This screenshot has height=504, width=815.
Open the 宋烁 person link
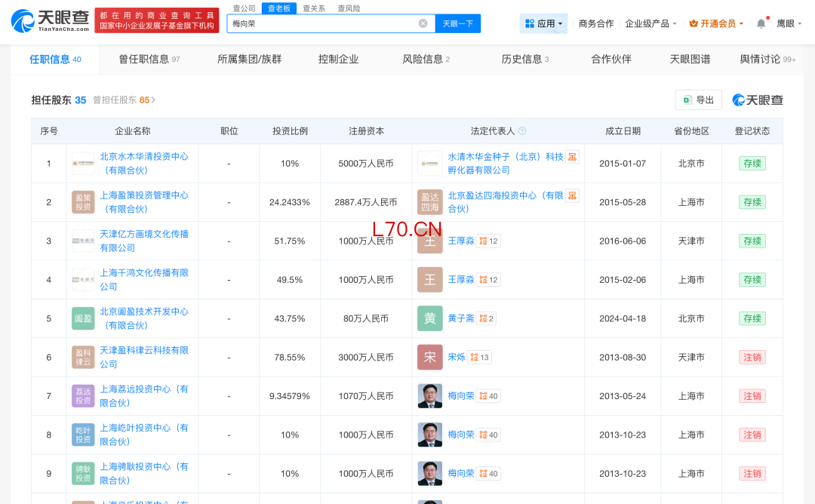[457, 358]
